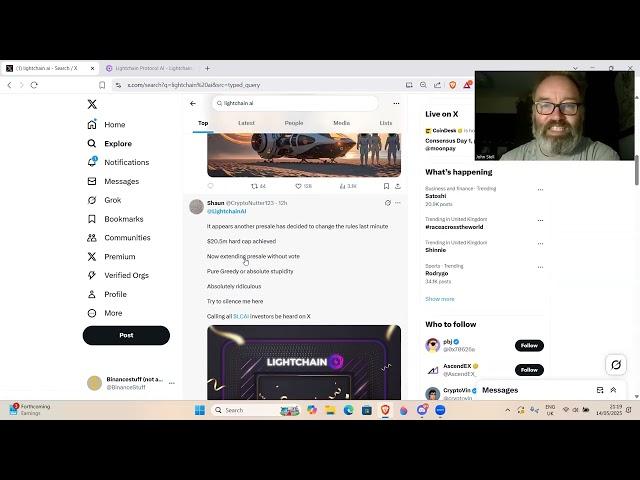Click the browser address bar URL
The height and width of the screenshot is (480, 640).
point(193,85)
